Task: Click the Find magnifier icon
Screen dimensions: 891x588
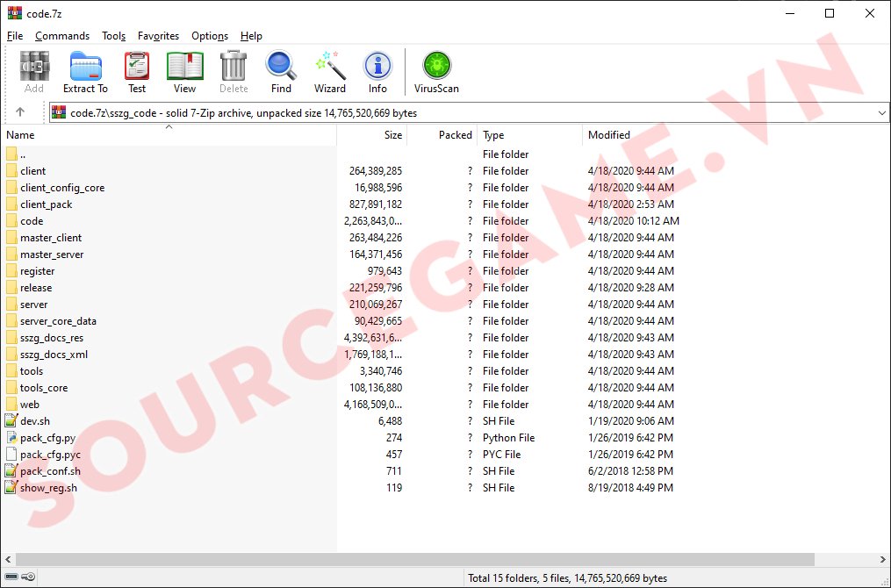Action: click(x=281, y=72)
